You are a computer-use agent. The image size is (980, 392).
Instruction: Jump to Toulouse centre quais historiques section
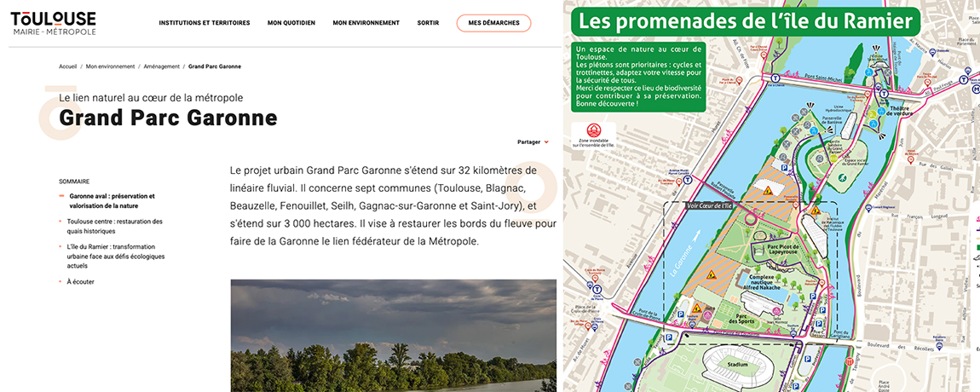pos(114,227)
